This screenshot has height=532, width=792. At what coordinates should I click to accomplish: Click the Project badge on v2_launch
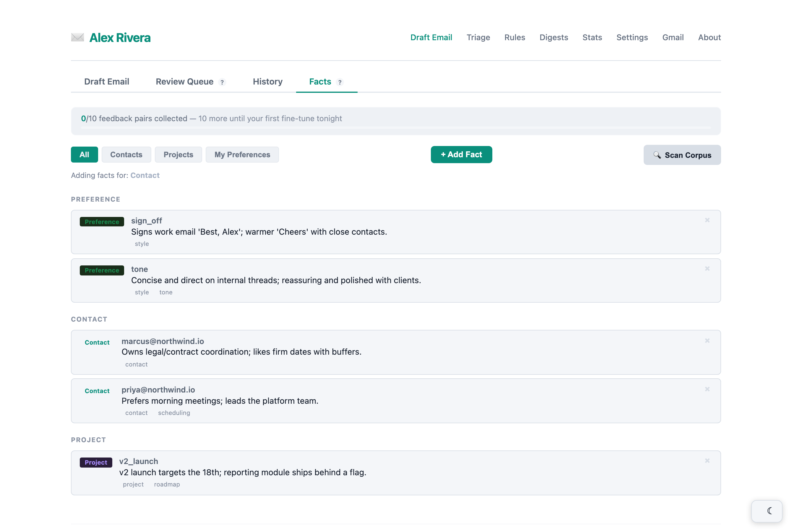96,463
